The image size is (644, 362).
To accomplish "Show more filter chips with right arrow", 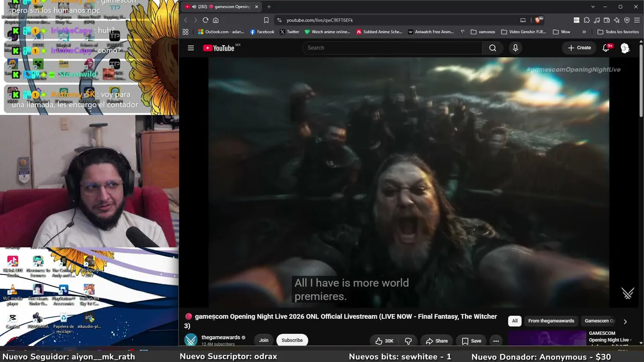I will point(625,321).
